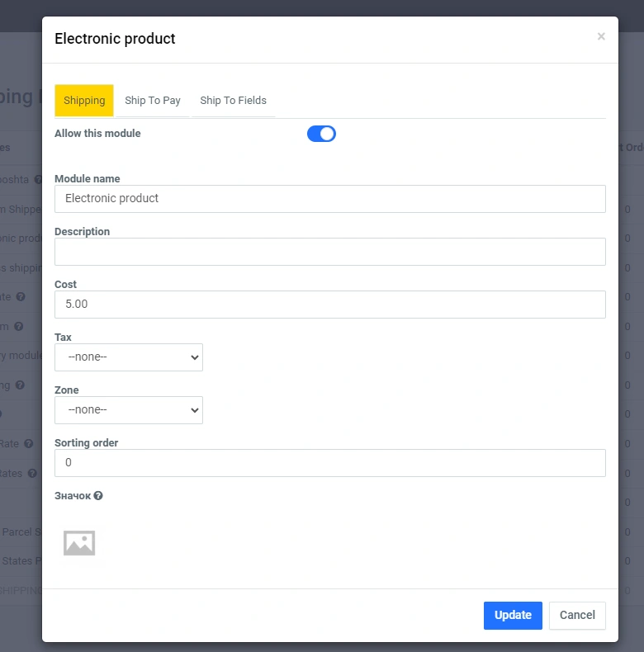Viewport: 644px width, 652px height.
Task: Disable the Allow this module switch
Action: point(321,134)
